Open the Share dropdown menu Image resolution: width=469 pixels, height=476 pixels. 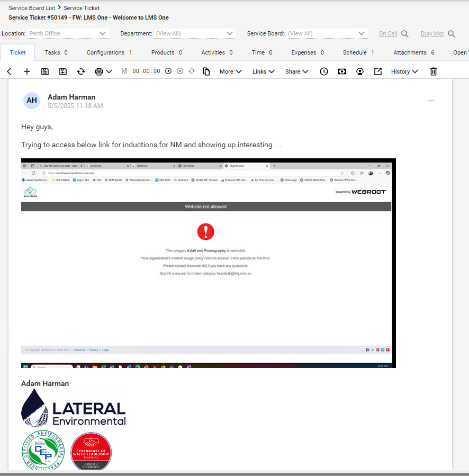[297, 71]
